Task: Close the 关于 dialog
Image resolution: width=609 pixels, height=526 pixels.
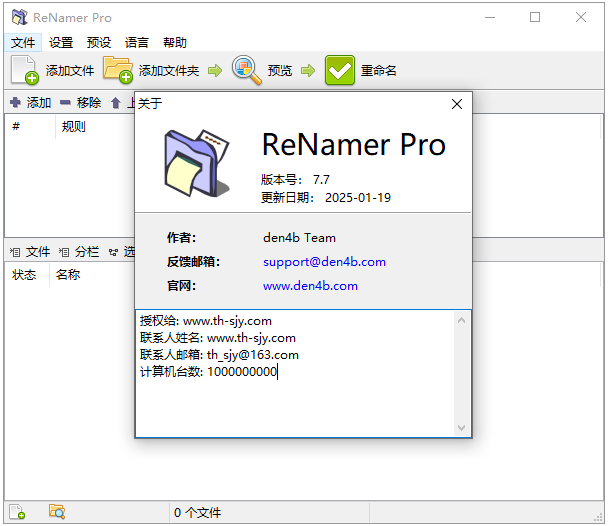Action: [x=457, y=104]
